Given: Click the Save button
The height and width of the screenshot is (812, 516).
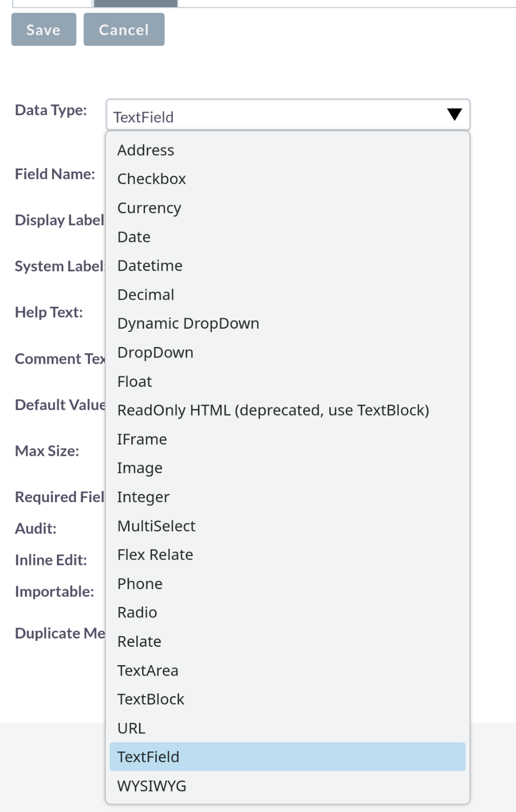Looking at the screenshot, I should point(44,29).
